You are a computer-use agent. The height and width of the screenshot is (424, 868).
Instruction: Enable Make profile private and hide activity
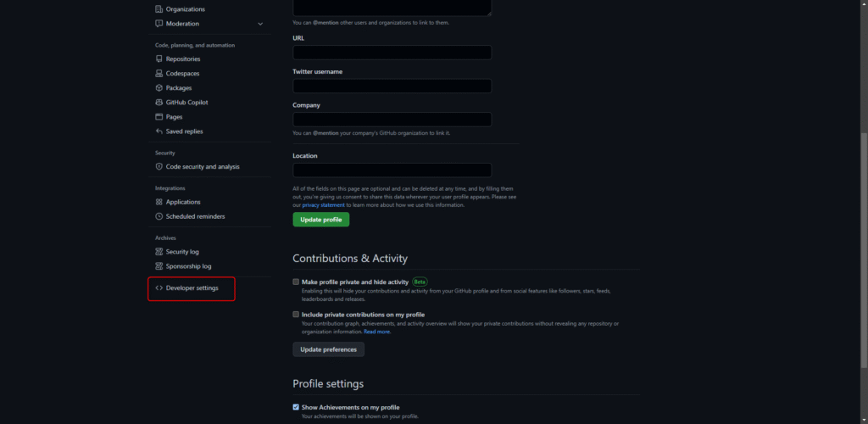click(x=296, y=282)
